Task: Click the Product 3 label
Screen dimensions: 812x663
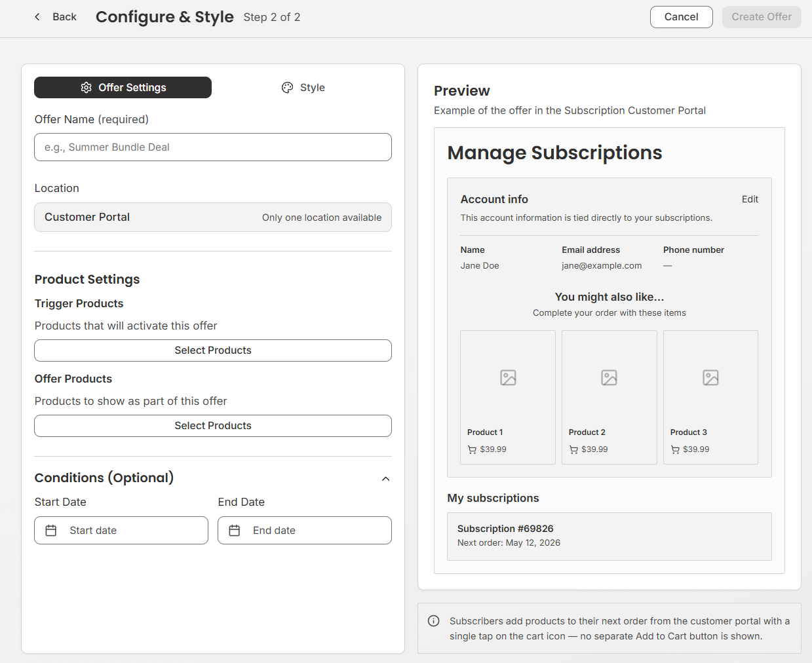Action: coord(689,432)
